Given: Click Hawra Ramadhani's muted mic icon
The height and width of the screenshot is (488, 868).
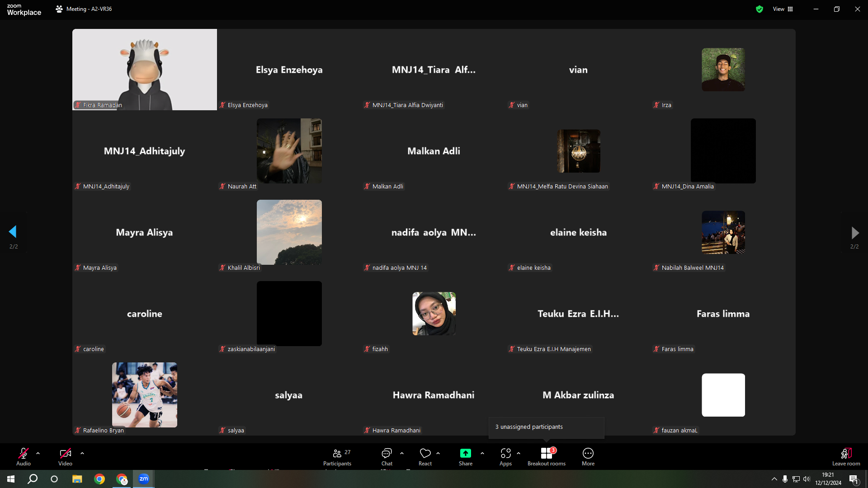Looking at the screenshot, I should (x=367, y=430).
